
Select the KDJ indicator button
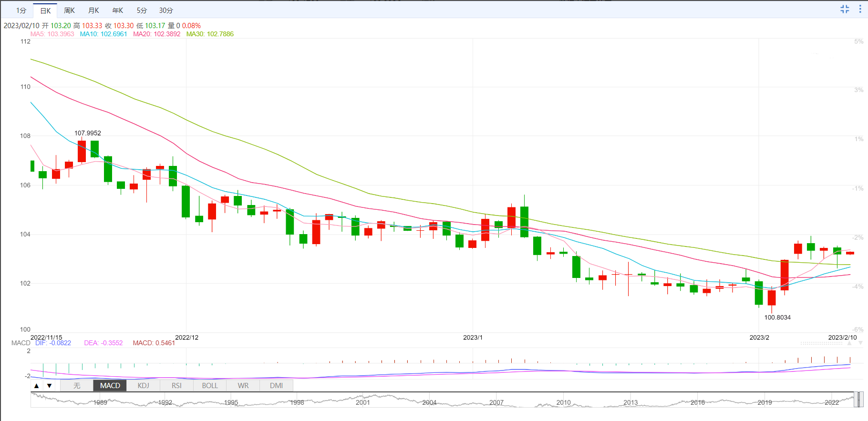(x=144, y=386)
